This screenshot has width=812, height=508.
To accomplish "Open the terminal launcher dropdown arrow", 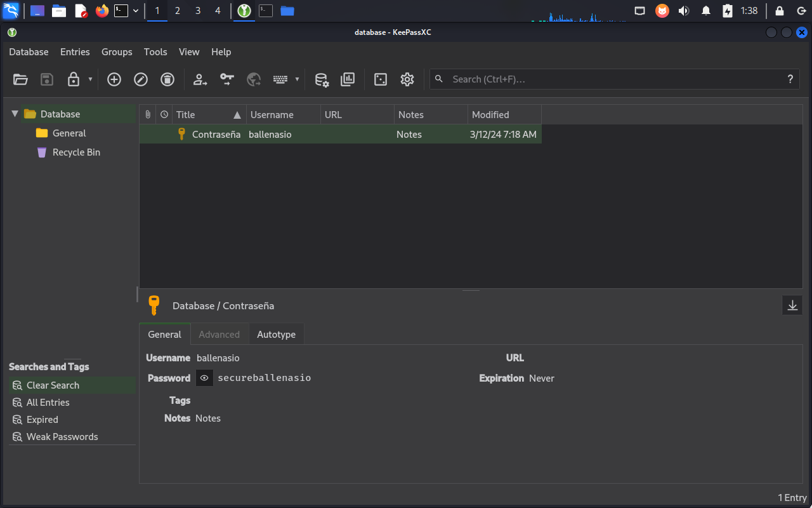I will pos(136,11).
